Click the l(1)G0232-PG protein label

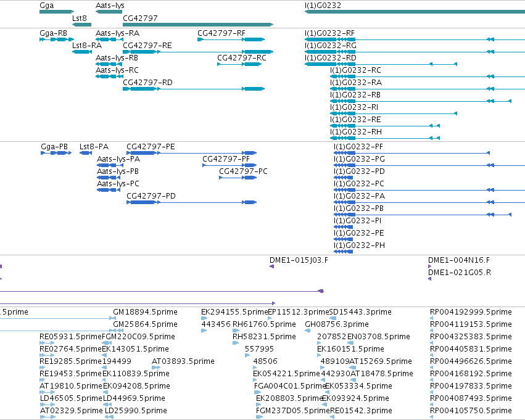[x=359, y=159]
